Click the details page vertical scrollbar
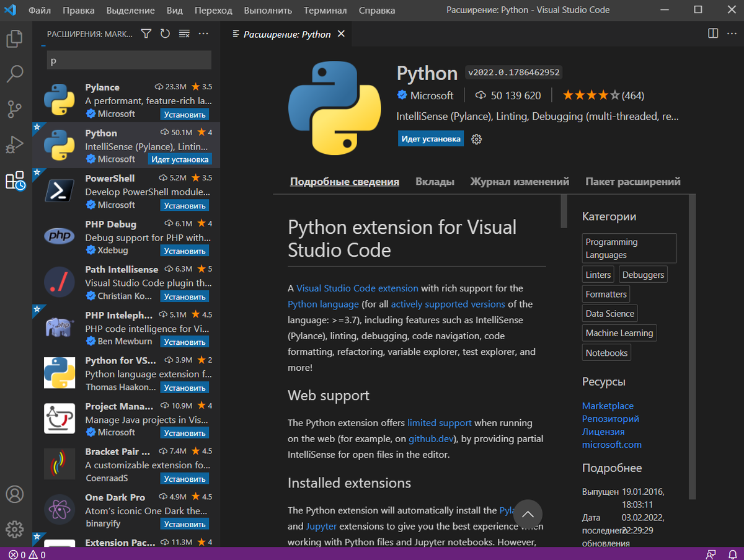 (x=564, y=212)
